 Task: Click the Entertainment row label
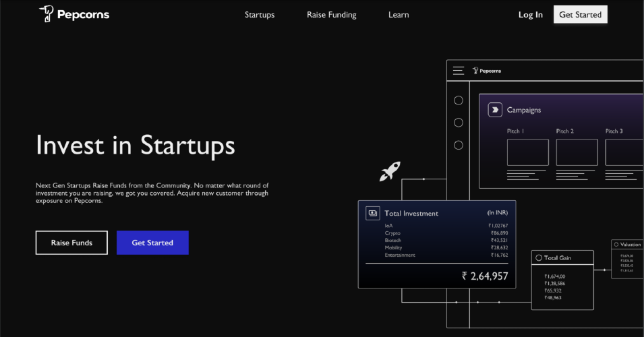tap(400, 255)
